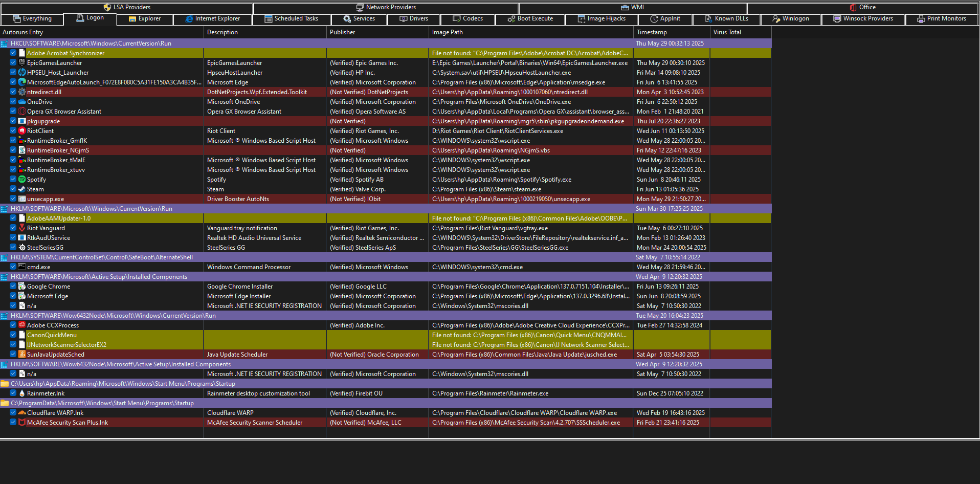The height and width of the screenshot is (484, 980).
Task: Select the ProgramData Start Menu Startup folder row
Action: coord(386,403)
